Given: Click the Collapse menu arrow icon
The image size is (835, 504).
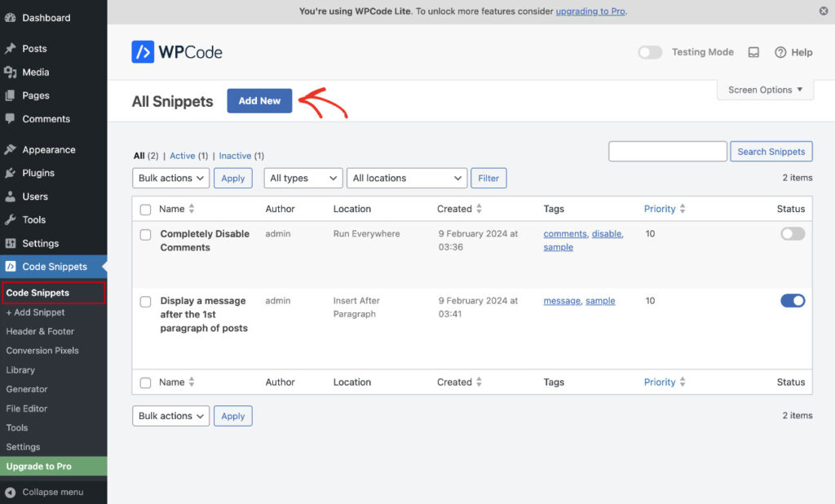Looking at the screenshot, I should point(11,493).
